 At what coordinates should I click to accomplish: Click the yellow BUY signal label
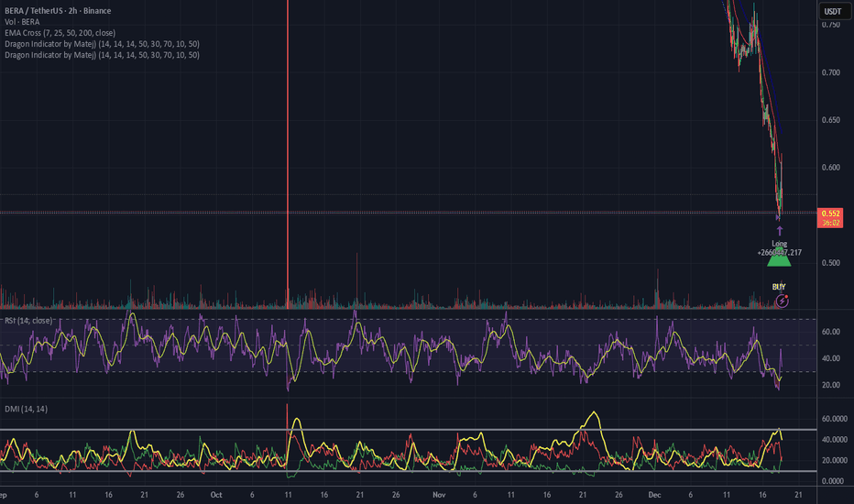click(779, 286)
